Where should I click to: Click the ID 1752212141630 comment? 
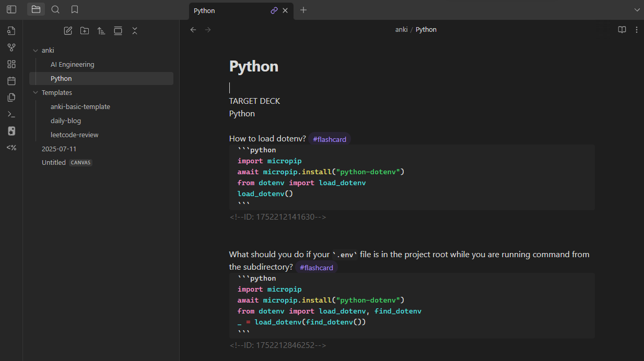pyautogui.click(x=278, y=217)
